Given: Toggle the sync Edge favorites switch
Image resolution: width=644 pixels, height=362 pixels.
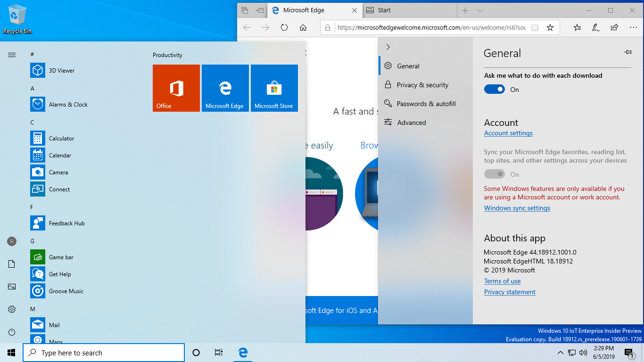Looking at the screenshot, I should (x=495, y=174).
